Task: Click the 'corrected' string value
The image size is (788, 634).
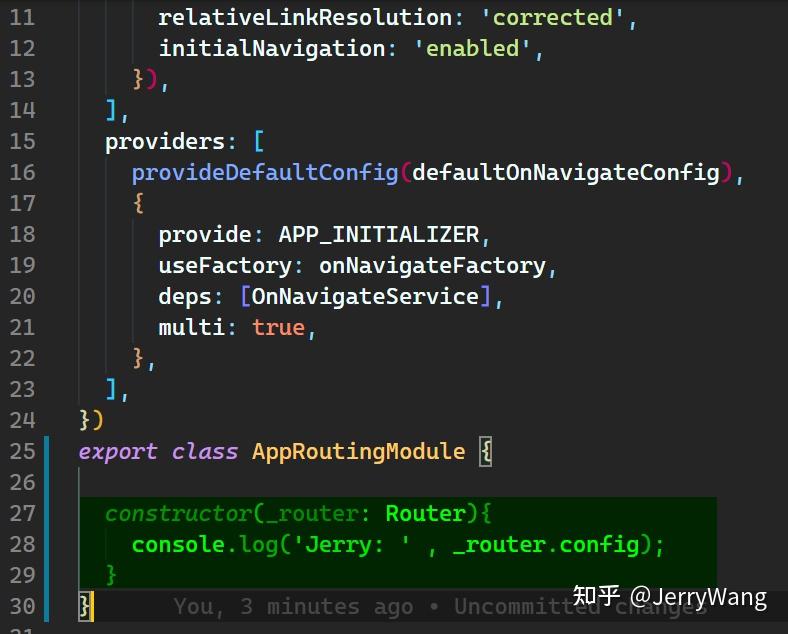Action: [552, 18]
